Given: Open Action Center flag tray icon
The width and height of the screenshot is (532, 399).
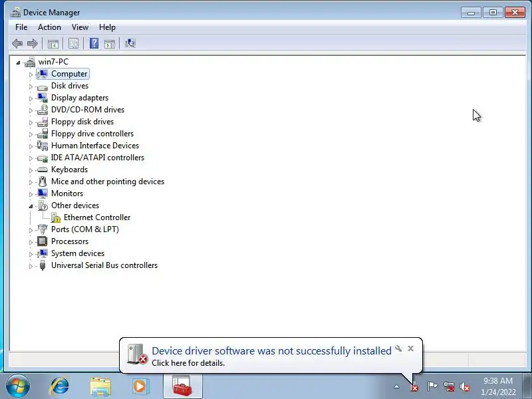Looking at the screenshot, I should coord(432,386).
